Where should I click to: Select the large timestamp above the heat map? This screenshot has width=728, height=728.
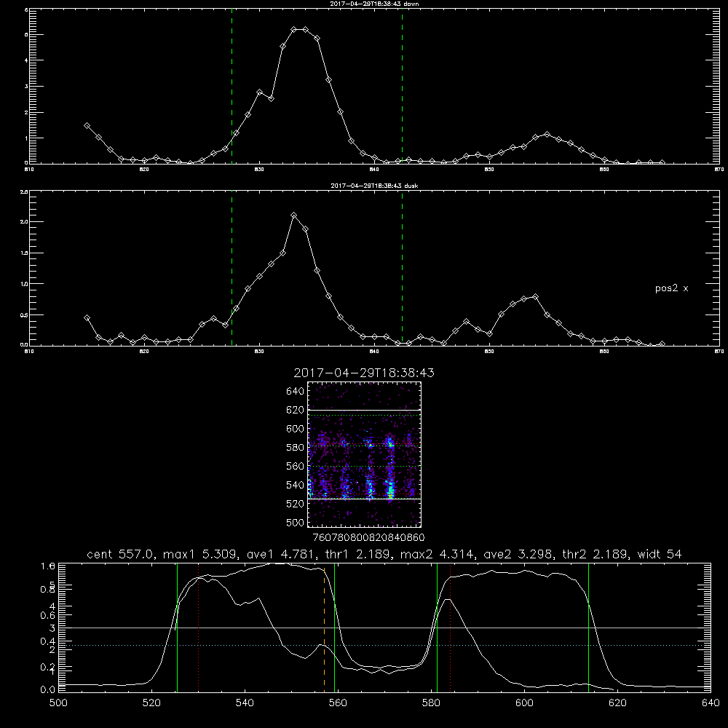(x=364, y=373)
